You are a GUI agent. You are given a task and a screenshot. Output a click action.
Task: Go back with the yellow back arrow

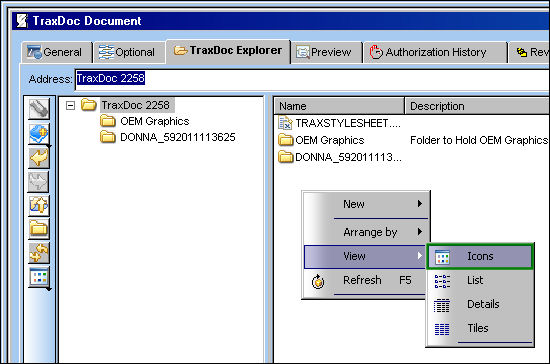click(x=39, y=157)
